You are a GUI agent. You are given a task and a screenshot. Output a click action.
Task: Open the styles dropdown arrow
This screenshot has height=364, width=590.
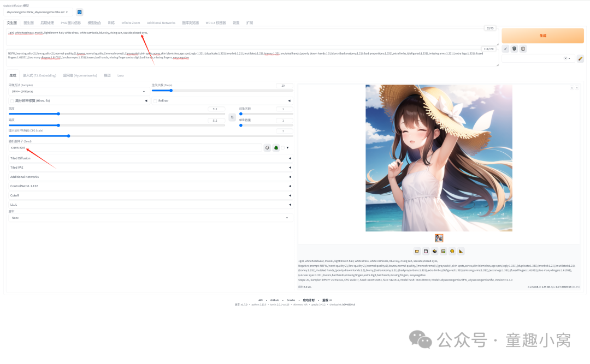(x=569, y=58)
